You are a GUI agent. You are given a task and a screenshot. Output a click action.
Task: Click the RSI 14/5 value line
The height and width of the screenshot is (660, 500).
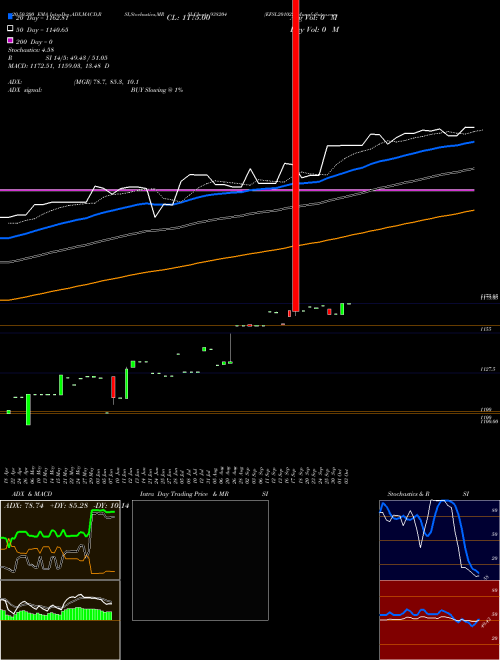coord(58,58)
